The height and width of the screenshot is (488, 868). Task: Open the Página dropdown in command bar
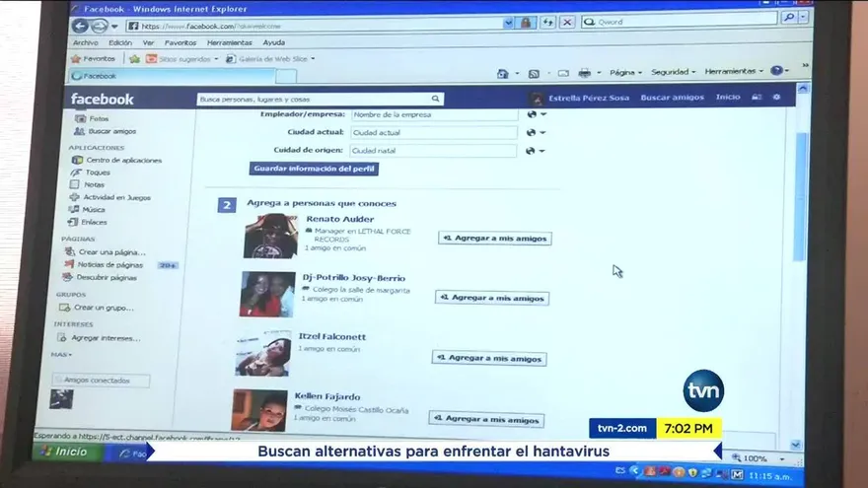click(x=625, y=73)
